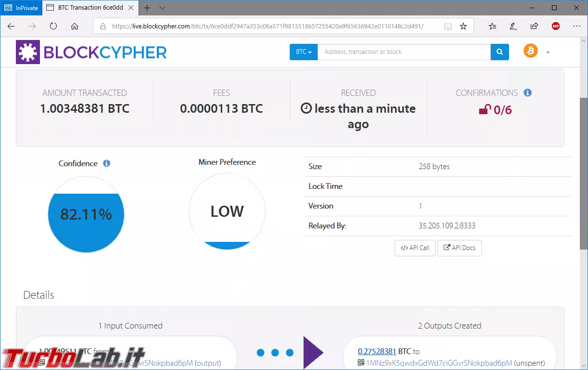The image size is (588, 370).
Task: Click the browser address bar URL
Action: (x=268, y=26)
